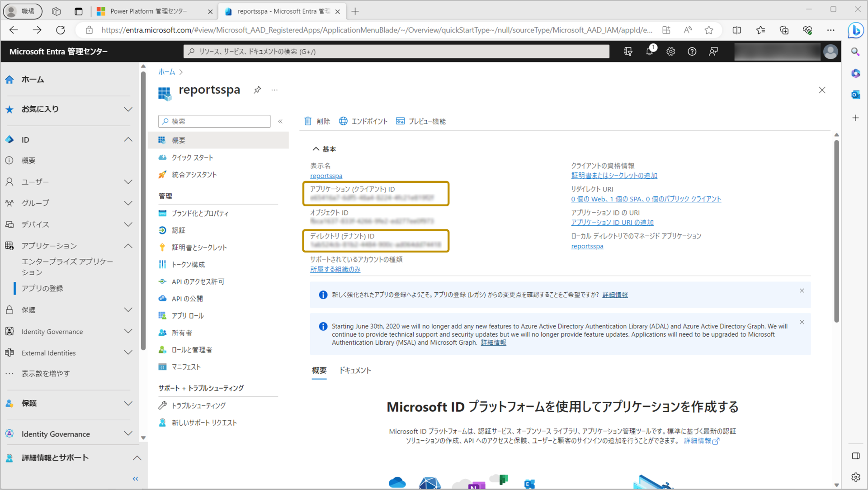
Task: Open the feedback person icon
Action: pyautogui.click(x=713, y=52)
